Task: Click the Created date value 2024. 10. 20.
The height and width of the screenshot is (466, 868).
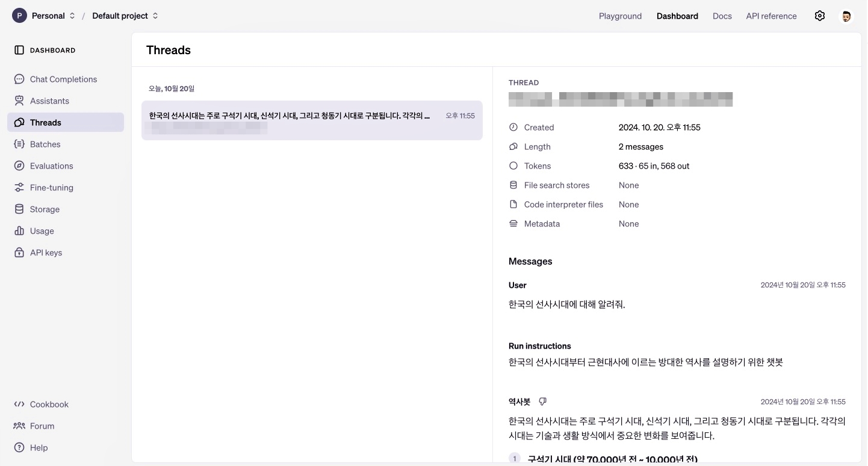Action: 660,127
